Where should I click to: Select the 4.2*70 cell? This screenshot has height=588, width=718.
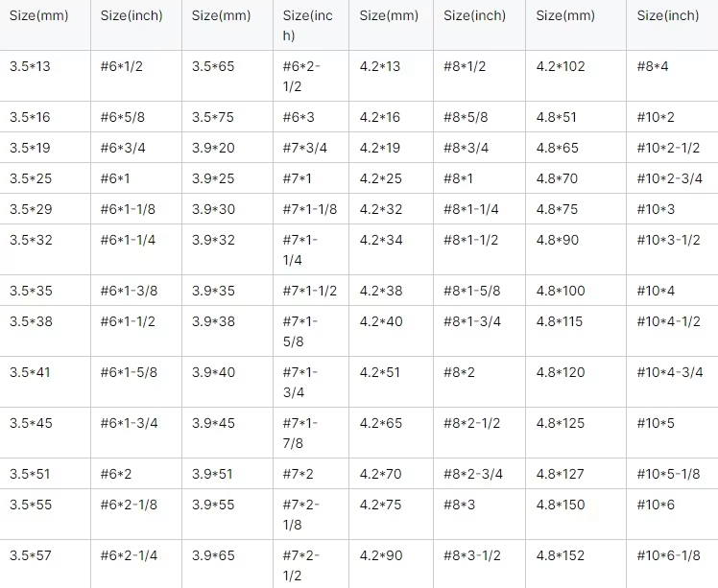pos(380,474)
